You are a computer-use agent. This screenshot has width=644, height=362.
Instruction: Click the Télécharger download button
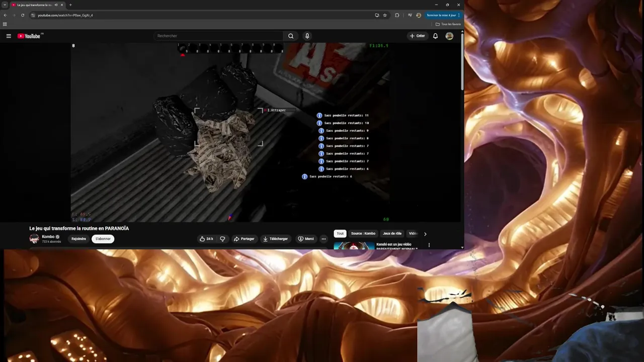pyautogui.click(x=275, y=239)
